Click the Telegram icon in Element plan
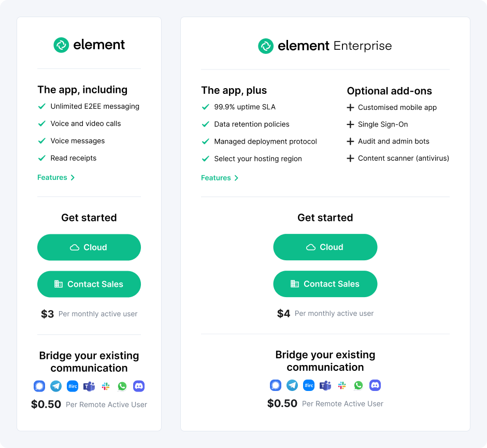Screen dimensions: 487x448 point(56,386)
